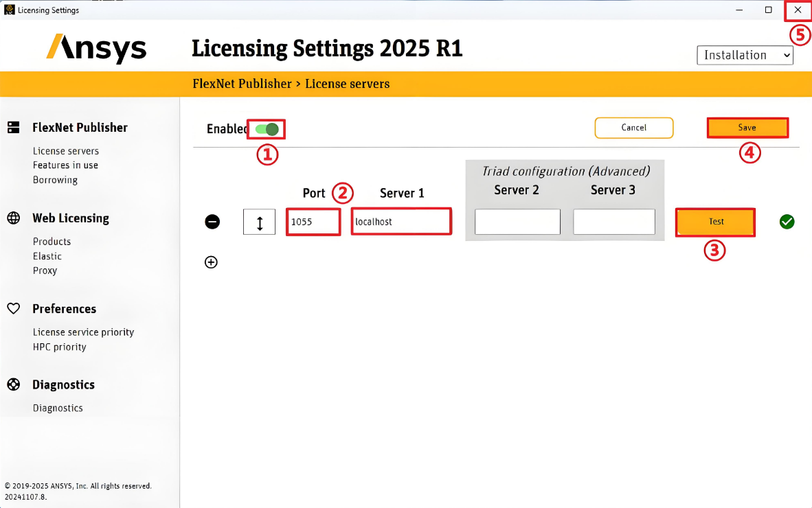Screen dimensions: 812x508
Task: Click the Cancel button
Action: (634, 128)
